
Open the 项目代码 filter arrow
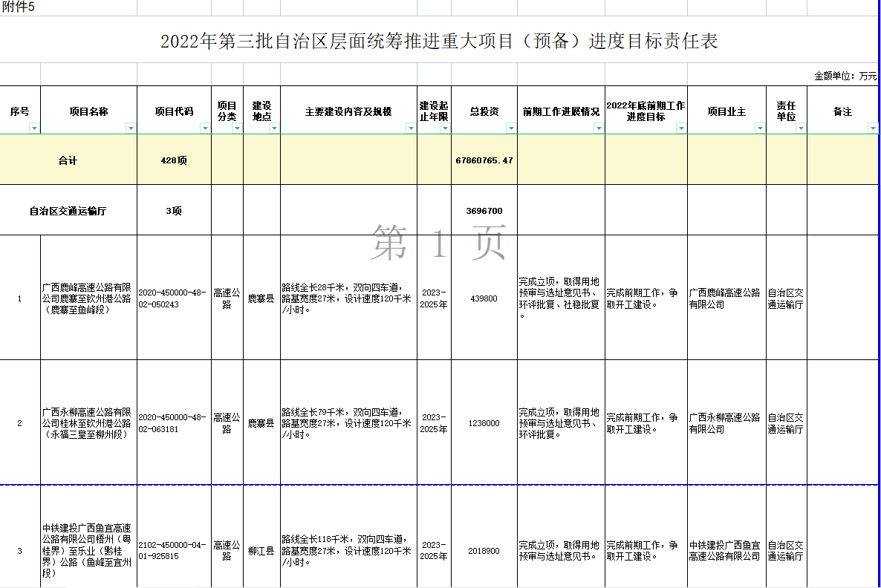coord(205,128)
